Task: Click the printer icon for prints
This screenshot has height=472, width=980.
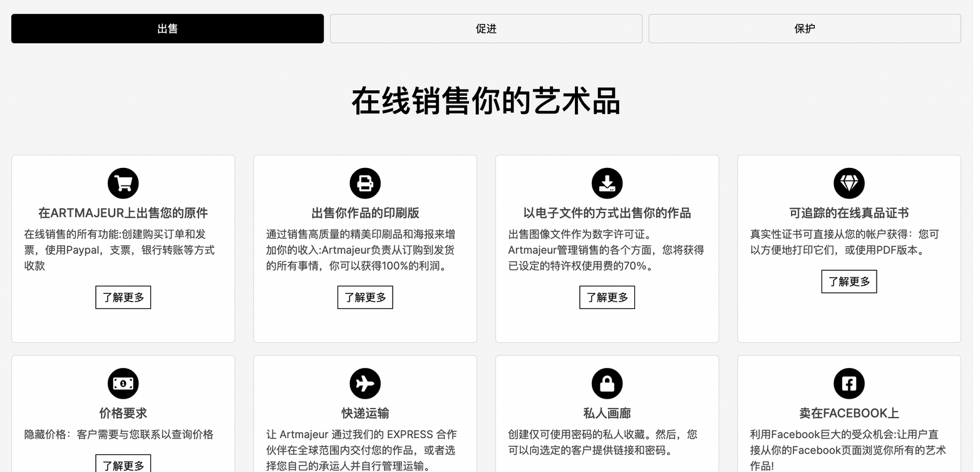Action: [x=365, y=183]
